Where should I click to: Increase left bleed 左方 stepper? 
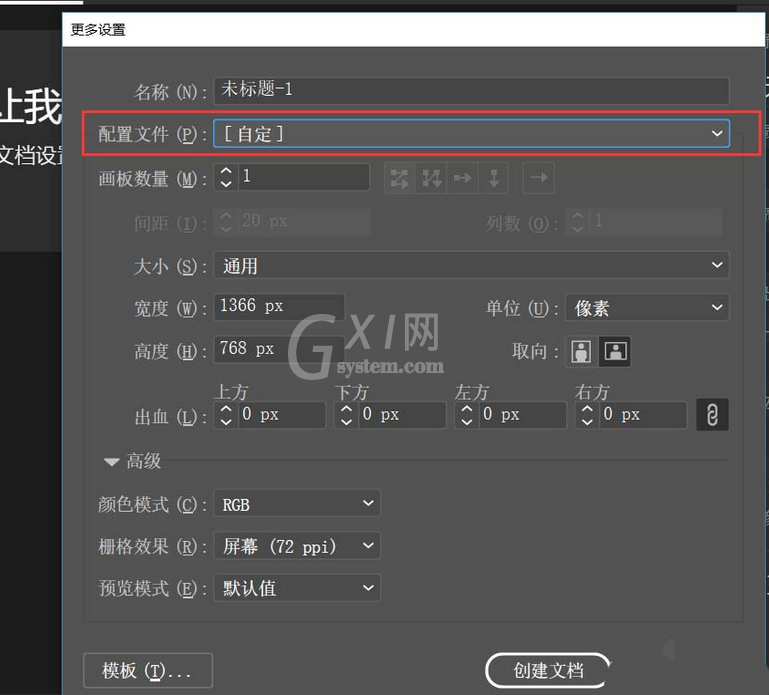[467, 409]
